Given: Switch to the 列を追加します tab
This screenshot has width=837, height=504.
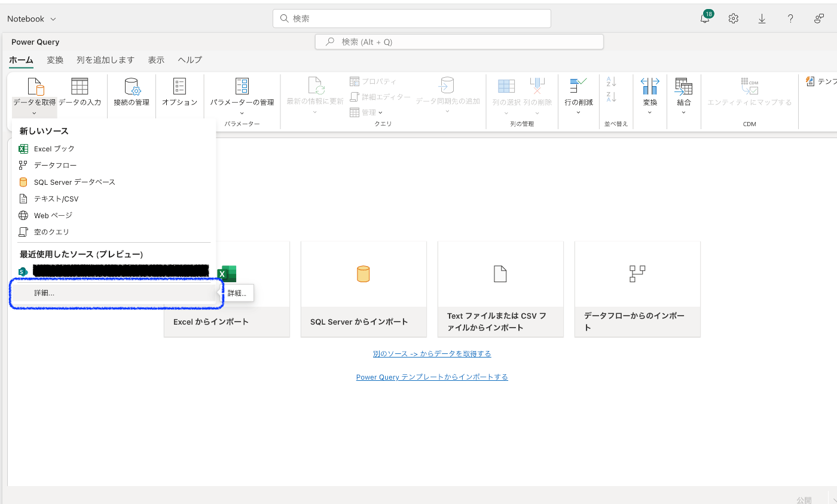Looking at the screenshot, I should (x=106, y=60).
